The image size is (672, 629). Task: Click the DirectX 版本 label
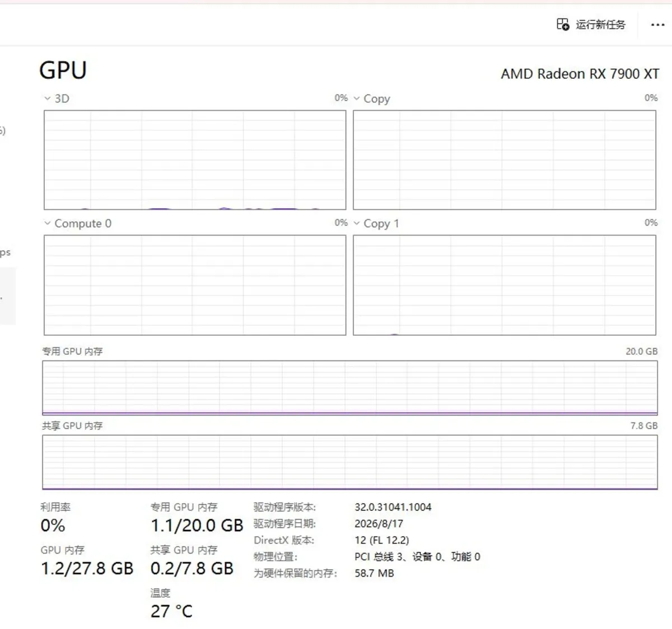point(284,541)
